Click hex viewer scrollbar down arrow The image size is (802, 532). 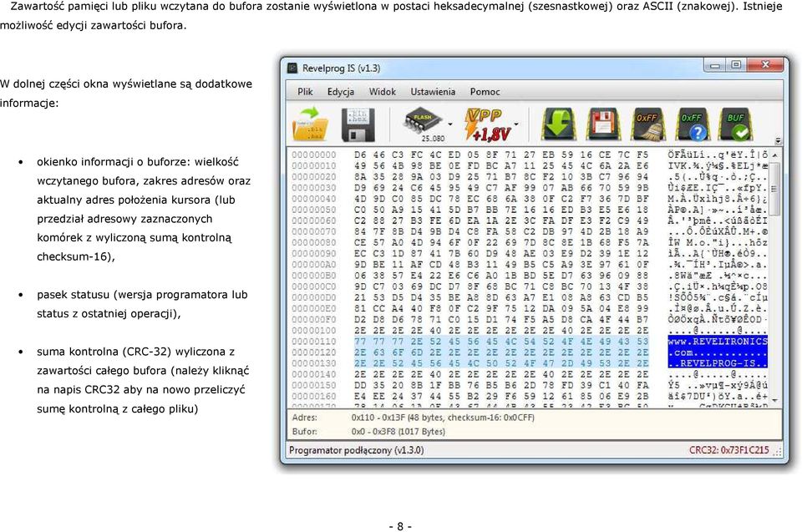[x=775, y=401]
